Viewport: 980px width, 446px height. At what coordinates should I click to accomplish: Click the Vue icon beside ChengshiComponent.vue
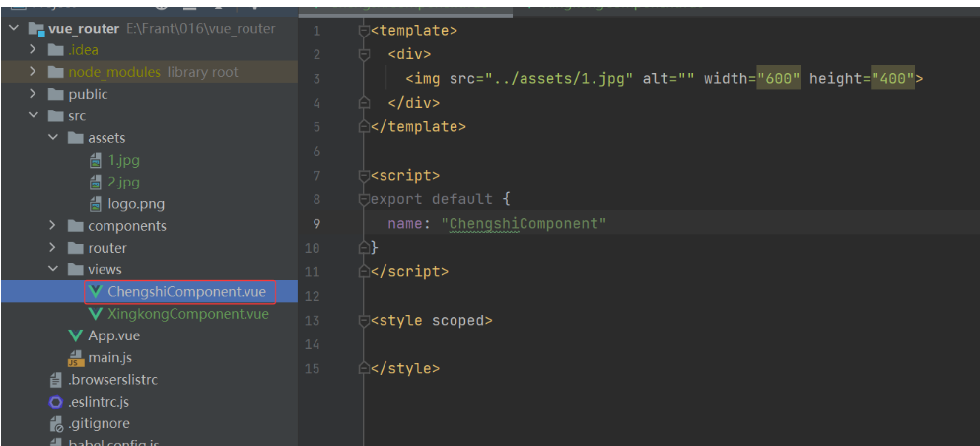(x=96, y=291)
